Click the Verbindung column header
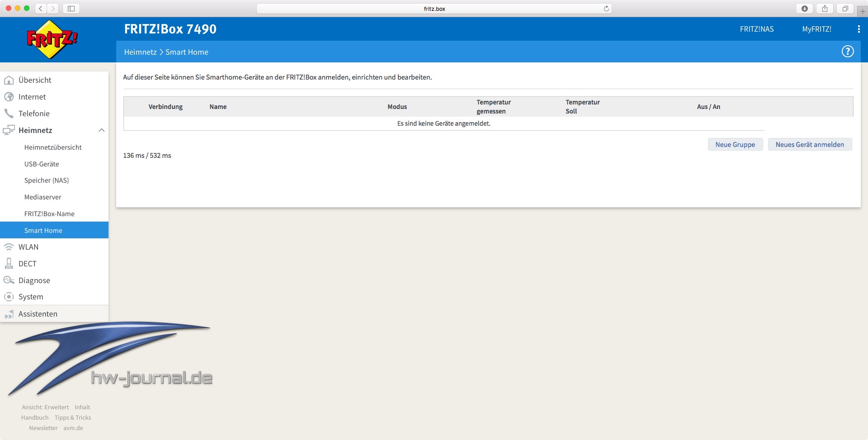This screenshot has width=868, height=440. [x=165, y=107]
